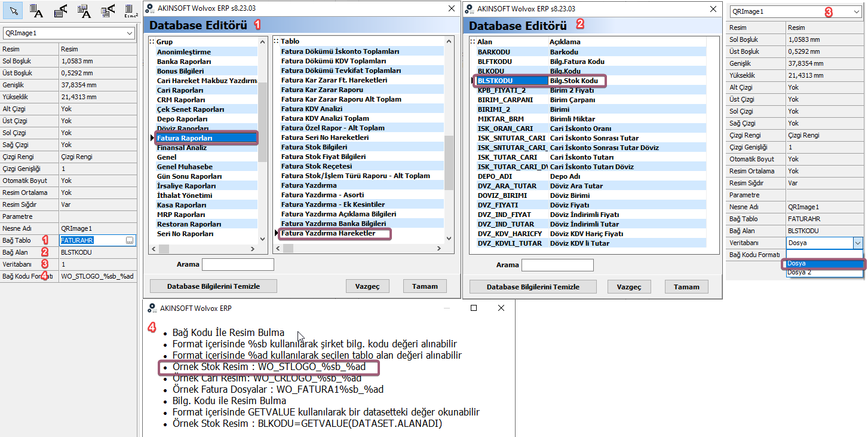The image size is (868, 437).
Task: Select Finansal Analiz group
Action: (x=206, y=148)
